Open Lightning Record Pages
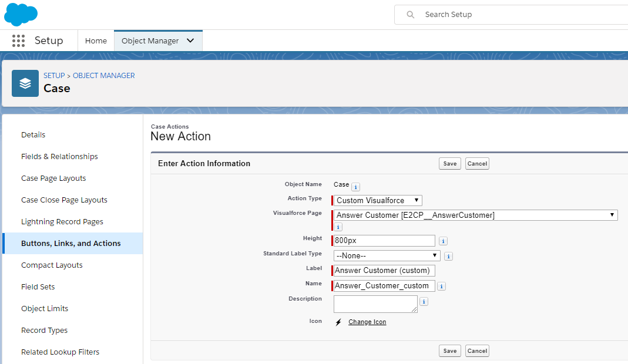Screen dimensions: 628x364 pos(62,222)
